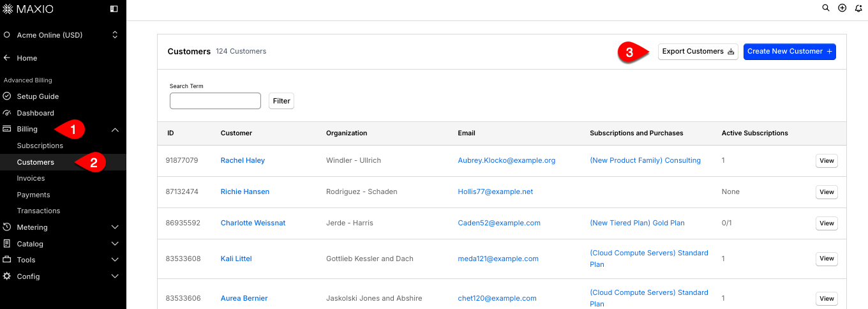
Task: View Kali Littel's customer record
Action: 827,259
